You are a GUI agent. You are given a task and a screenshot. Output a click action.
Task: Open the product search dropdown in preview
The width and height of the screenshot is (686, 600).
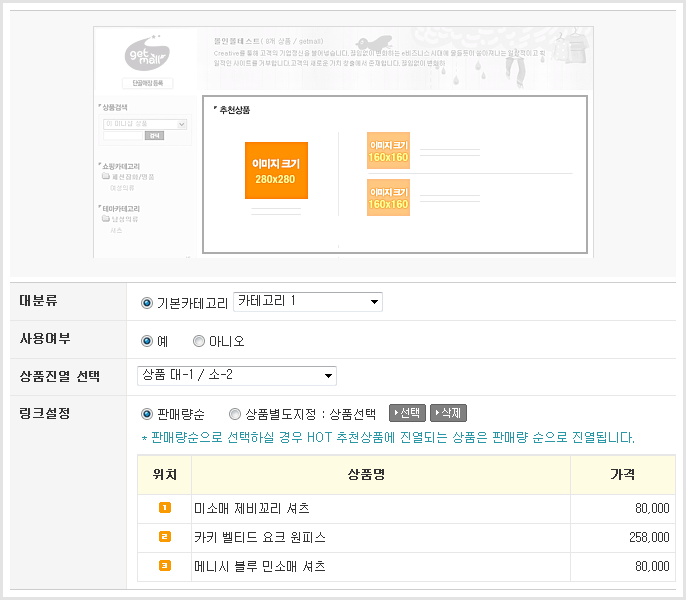coord(145,124)
